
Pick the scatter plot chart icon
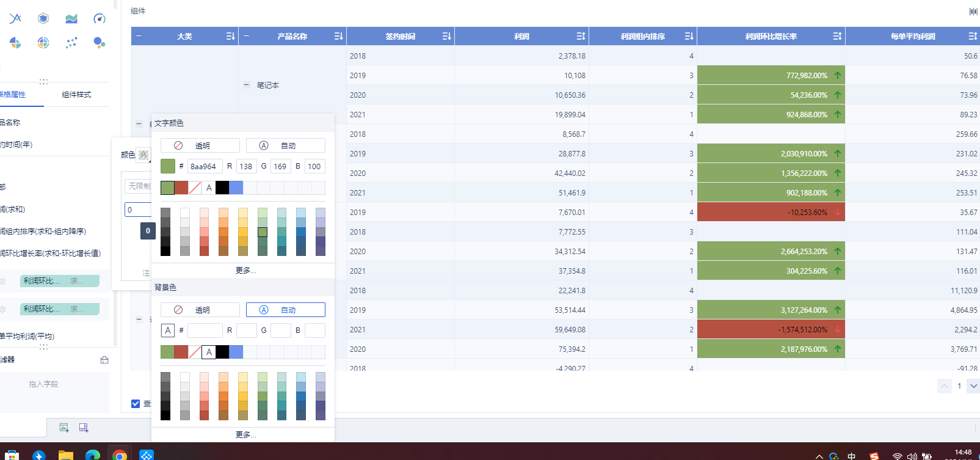point(71,43)
